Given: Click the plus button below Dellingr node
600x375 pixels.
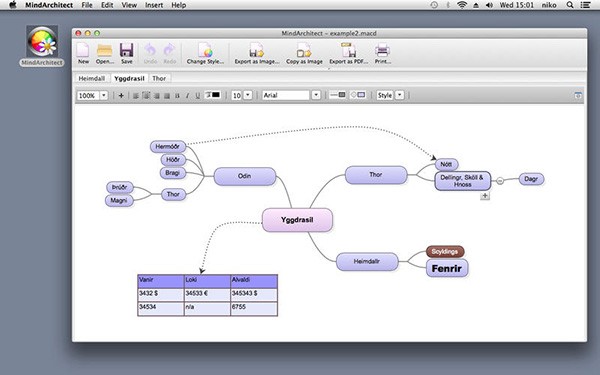Looking at the screenshot, I should (485, 196).
